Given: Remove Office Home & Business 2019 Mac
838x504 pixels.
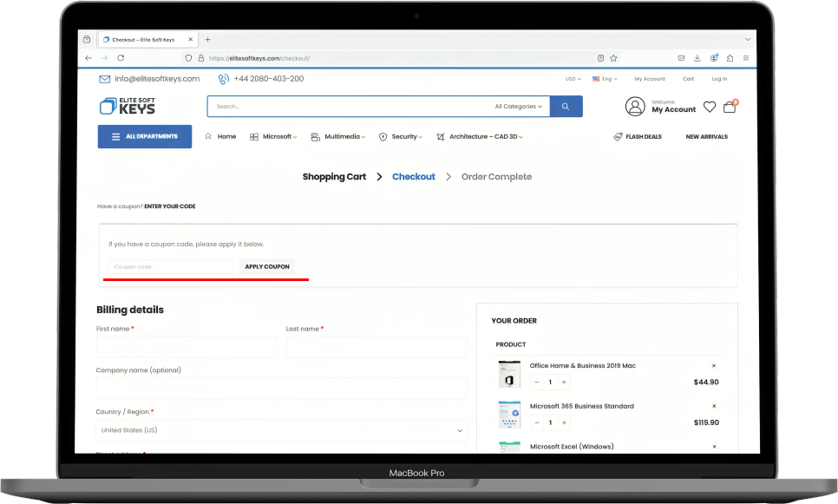Looking at the screenshot, I should click(713, 365).
